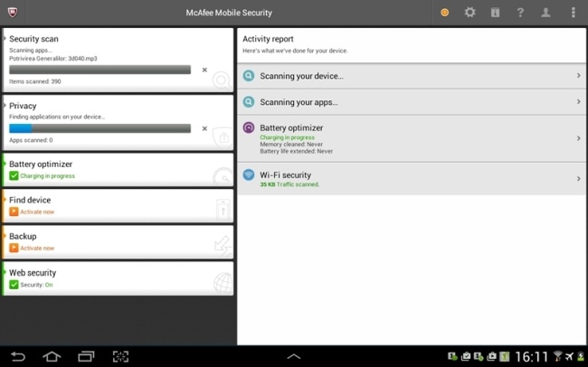Open the Security scan card title
Viewport: 588px width, 367px height.
pos(33,39)
